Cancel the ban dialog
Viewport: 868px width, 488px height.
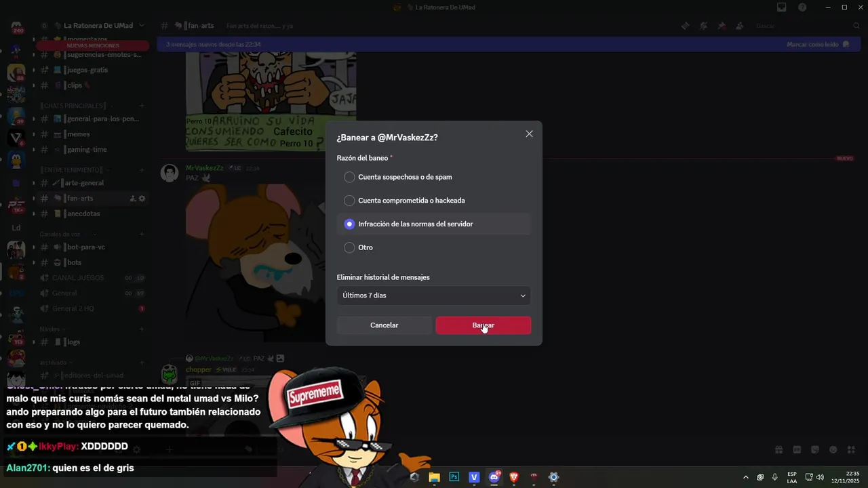click(x=384, y=325)
